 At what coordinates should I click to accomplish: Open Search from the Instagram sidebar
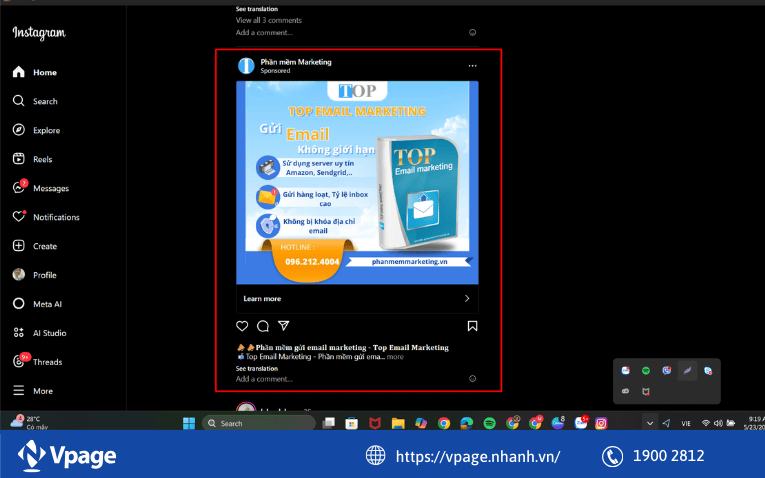pos(35,101)
